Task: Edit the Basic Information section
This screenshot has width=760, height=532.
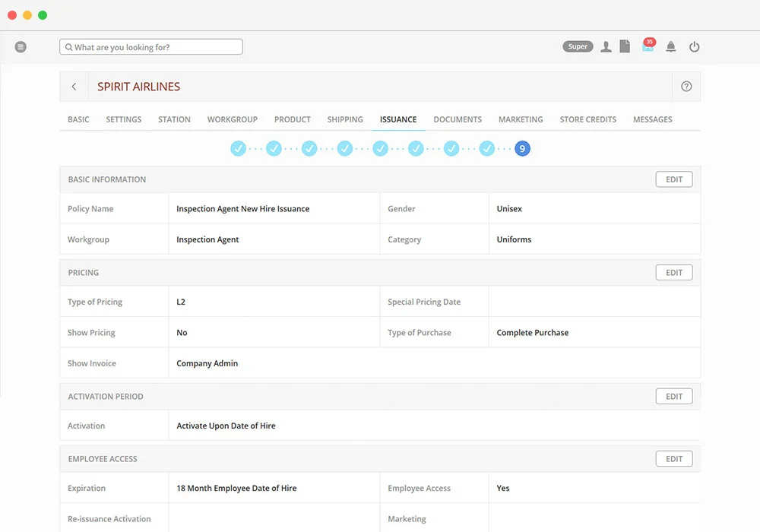Action: click(674, 179)
